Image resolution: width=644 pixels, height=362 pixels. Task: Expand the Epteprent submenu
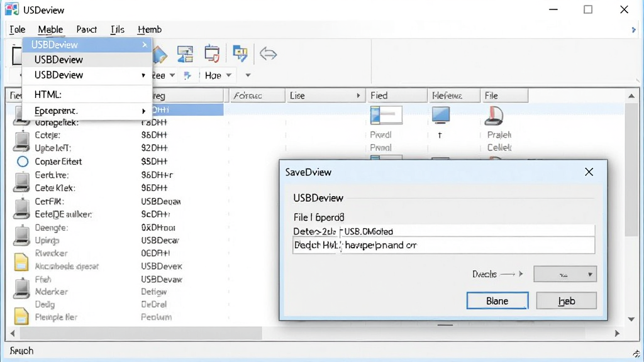click(x=143, y=111)
